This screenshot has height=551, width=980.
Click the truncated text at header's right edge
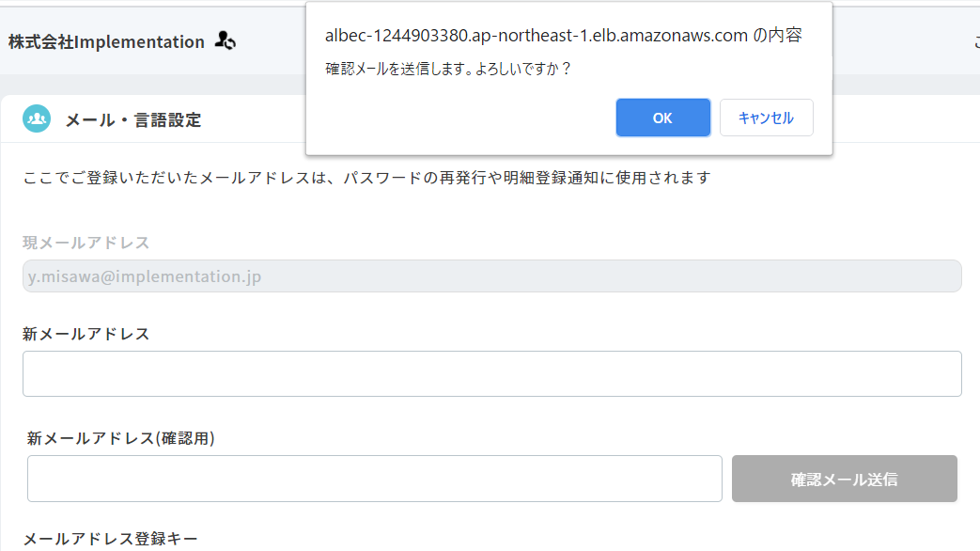coord(976,42)
